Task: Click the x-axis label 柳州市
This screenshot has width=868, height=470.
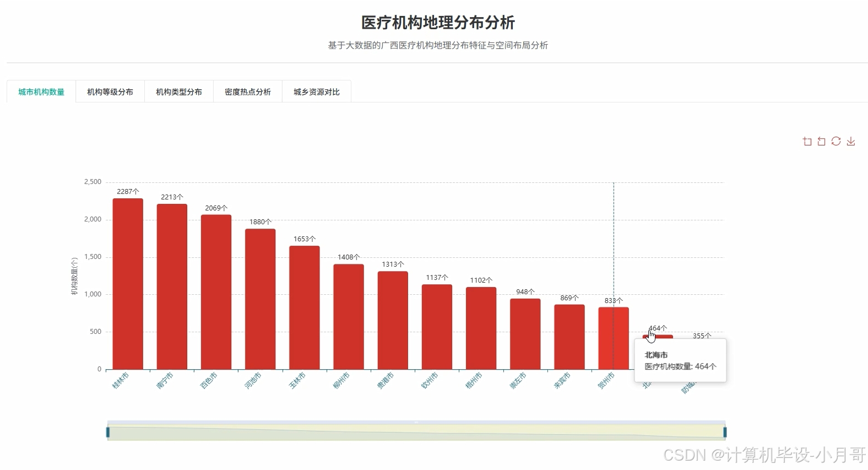Action: 341,380
